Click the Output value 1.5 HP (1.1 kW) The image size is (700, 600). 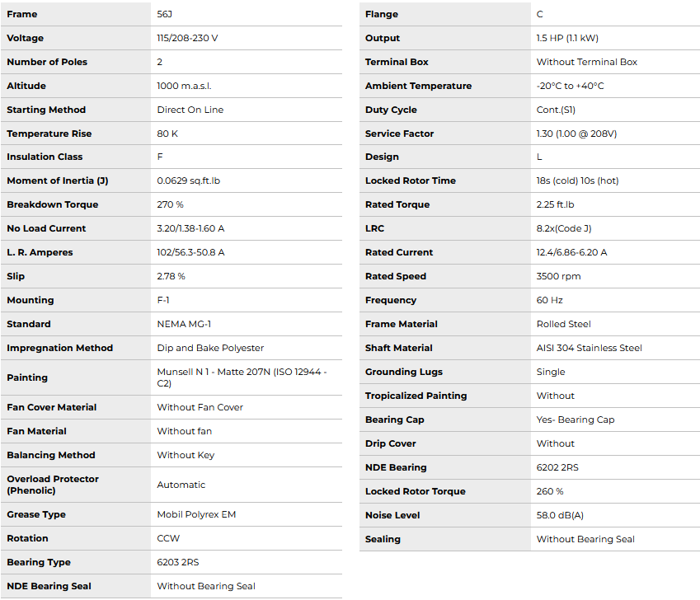pyautogui.click(x=567, y=38)
